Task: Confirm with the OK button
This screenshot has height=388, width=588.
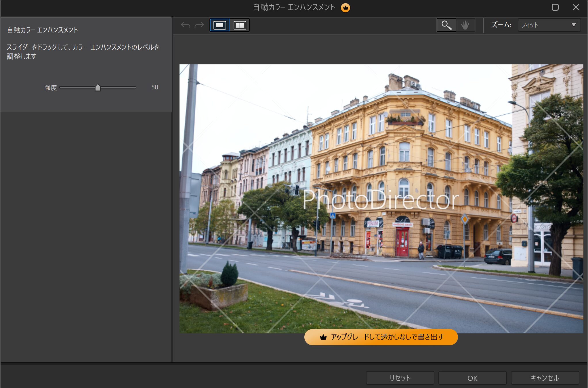Action: point(472,378)
